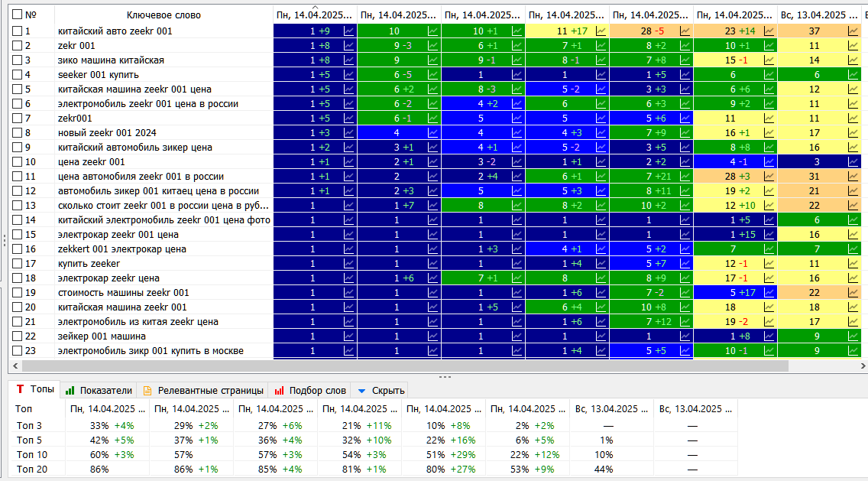This screenshot has height=481, width=868.
Task: Open chart icon beside '4 +2' in row 6
Action: pos(517,104)
